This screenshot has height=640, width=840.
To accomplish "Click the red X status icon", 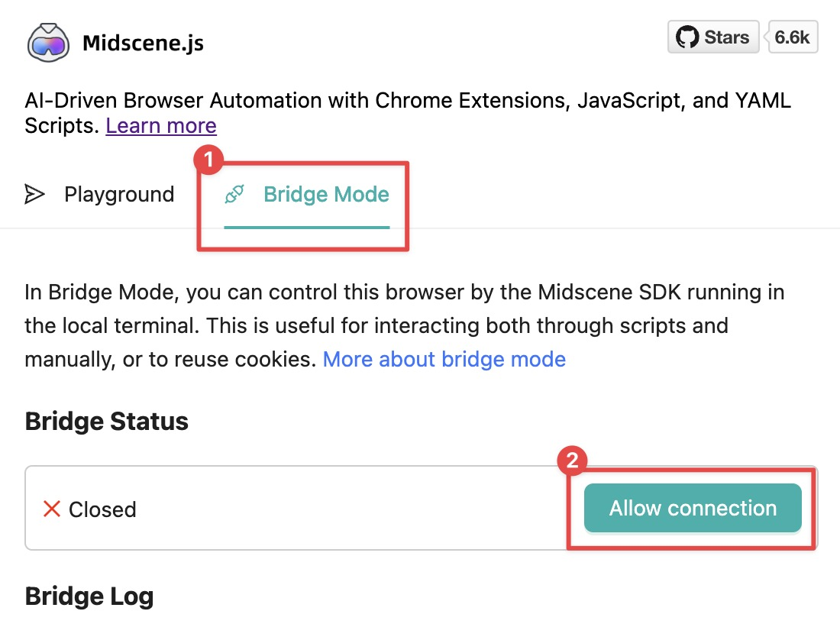I will click(x=52, y=509).
